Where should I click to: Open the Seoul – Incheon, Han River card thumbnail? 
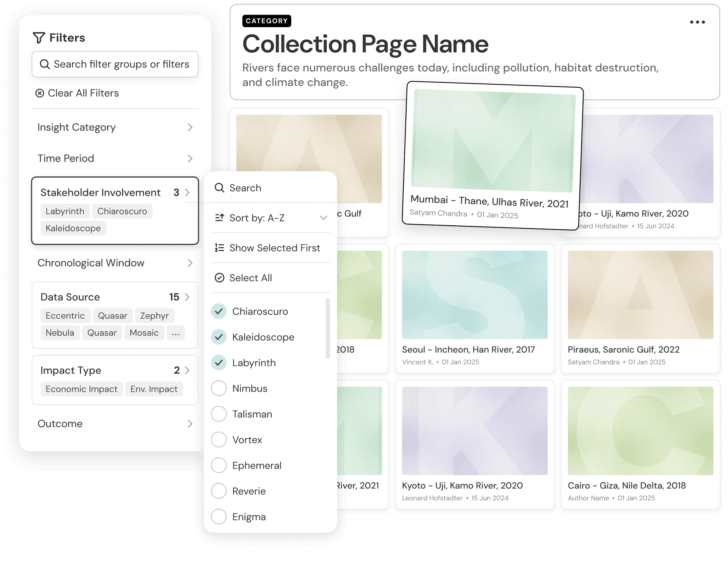(475, 295)
